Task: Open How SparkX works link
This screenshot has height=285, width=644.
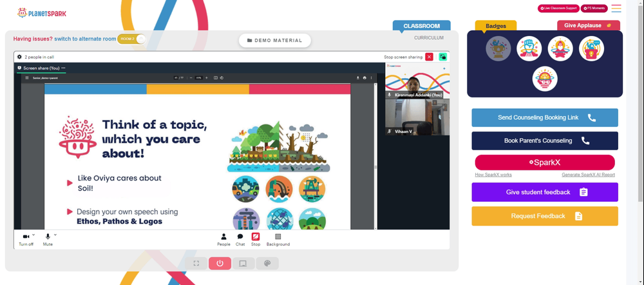Action: pos(493,175)
